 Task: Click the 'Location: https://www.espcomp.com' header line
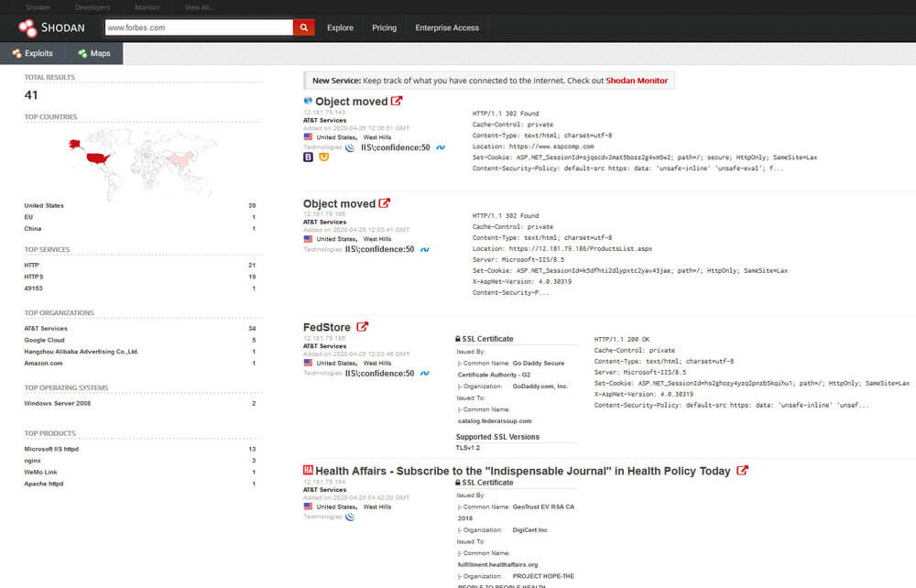[x=533, y=147]
